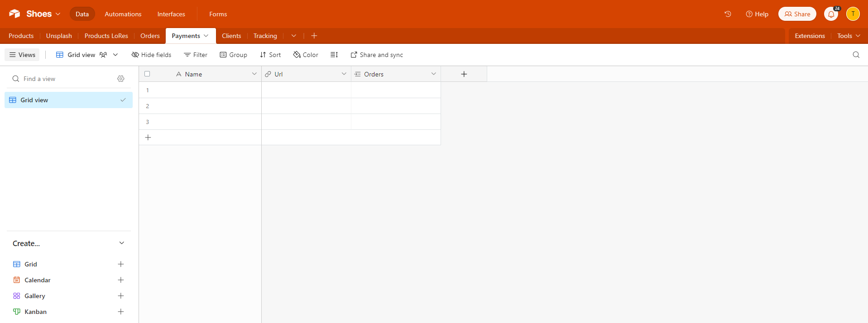868x323 pixels.
Task: Create a Gallery view from the list
Action: point(34,296)
